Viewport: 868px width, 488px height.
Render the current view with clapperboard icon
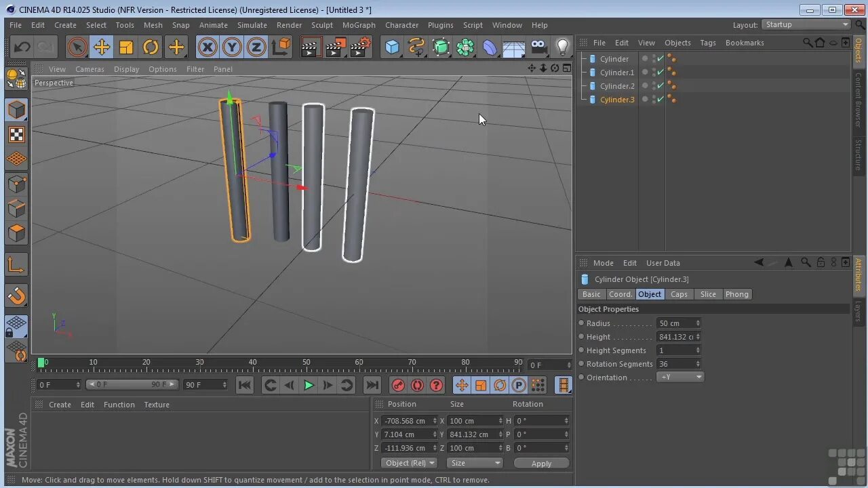pyautogui.click(x=311, y=47)
